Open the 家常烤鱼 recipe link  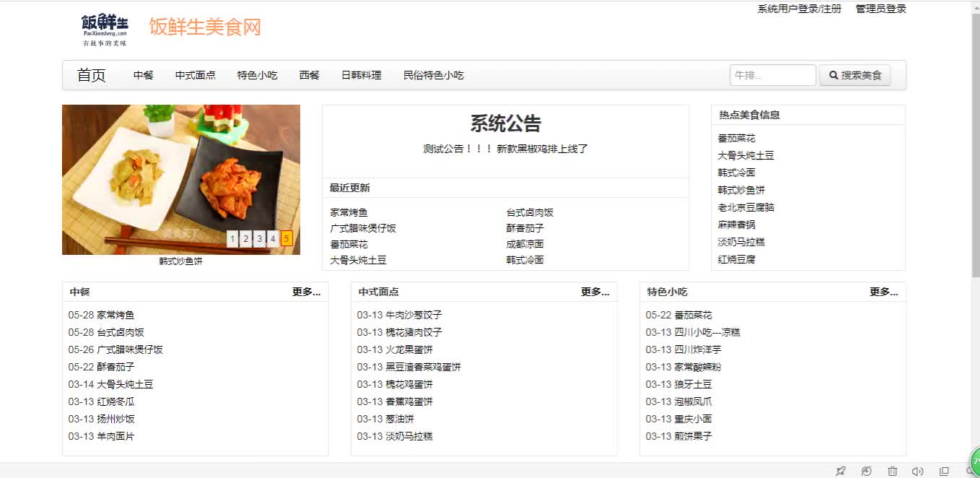(x=347, y=212)
